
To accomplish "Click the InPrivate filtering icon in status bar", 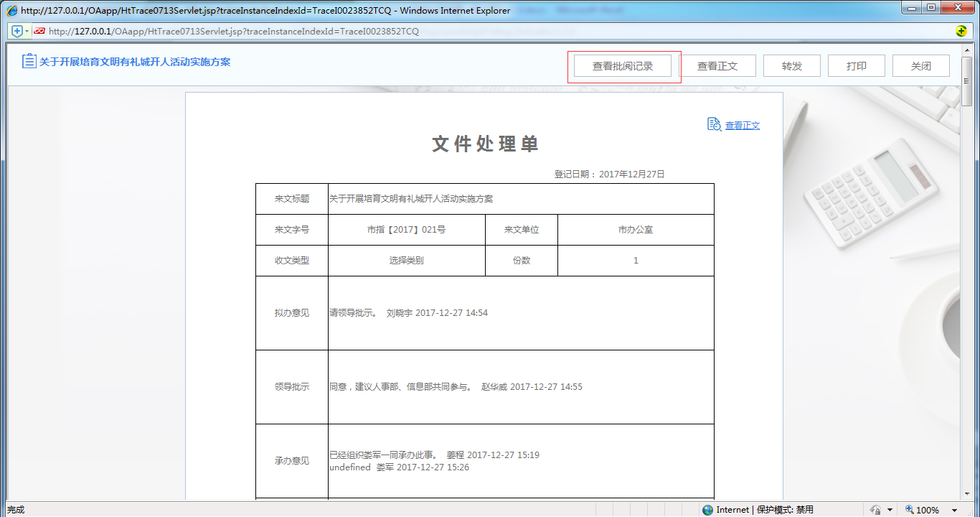I will [877, 509].
